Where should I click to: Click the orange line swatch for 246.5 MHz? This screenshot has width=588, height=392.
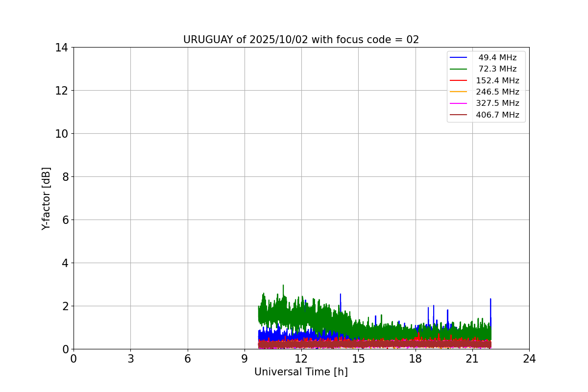coord(459,92)
